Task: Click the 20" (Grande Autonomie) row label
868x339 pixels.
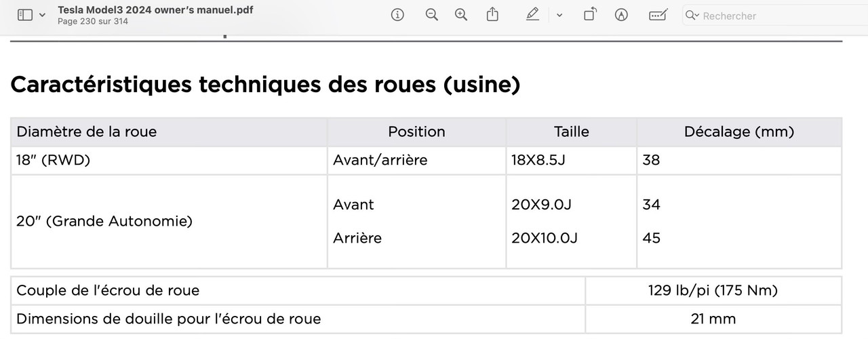Action: coord(104,221)
